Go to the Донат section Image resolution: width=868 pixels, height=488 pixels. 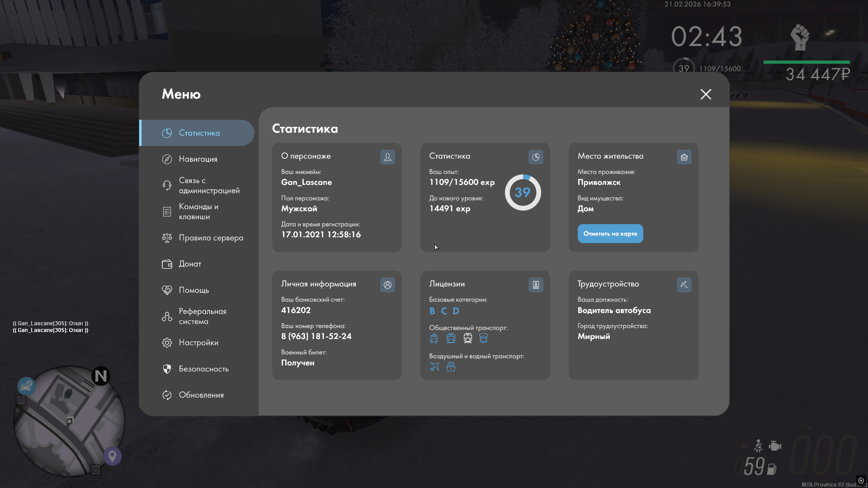coord(190,264)
